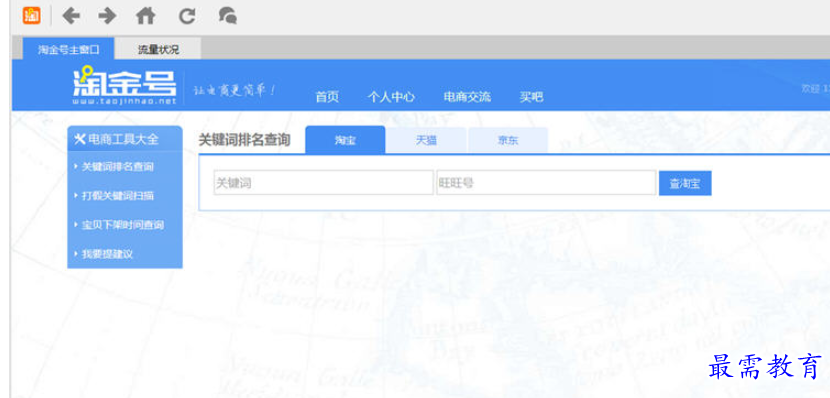Screen dimensions: 830x398
Task: Focus the 关键词 input field
Action: tap(323, 183)
